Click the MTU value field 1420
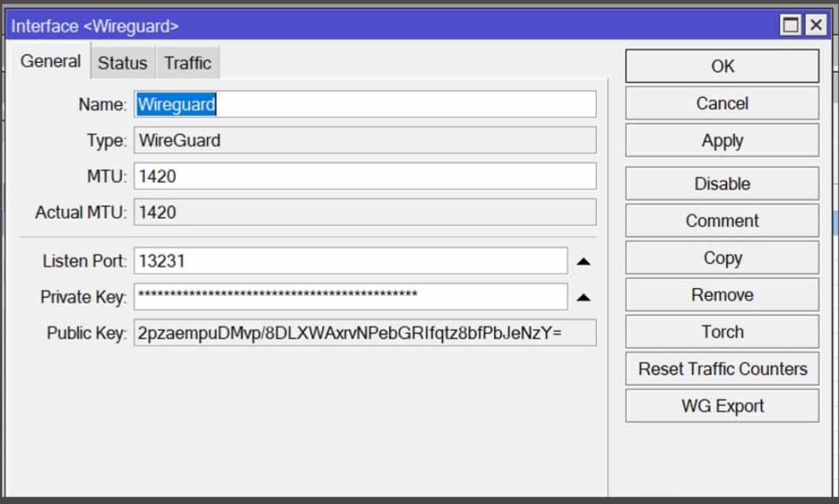Image resolution: width=839 pixels, height=504 pixels. pos(365,176)
